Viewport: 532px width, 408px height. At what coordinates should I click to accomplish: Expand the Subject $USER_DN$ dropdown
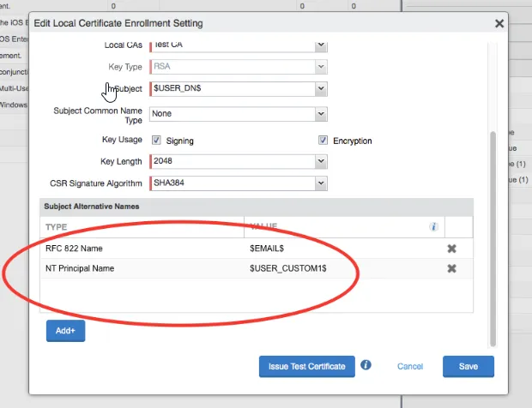pos(239,88)
